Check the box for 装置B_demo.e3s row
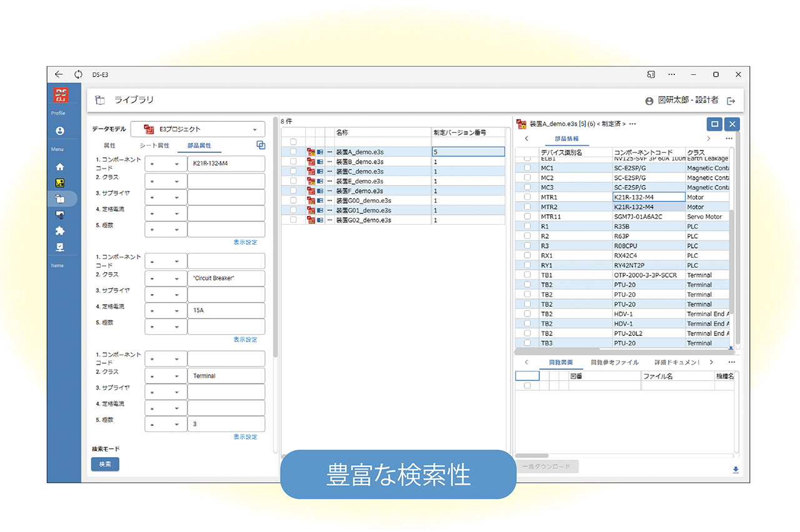The height and width of the screenshot is (532, 800). [293, 162]
